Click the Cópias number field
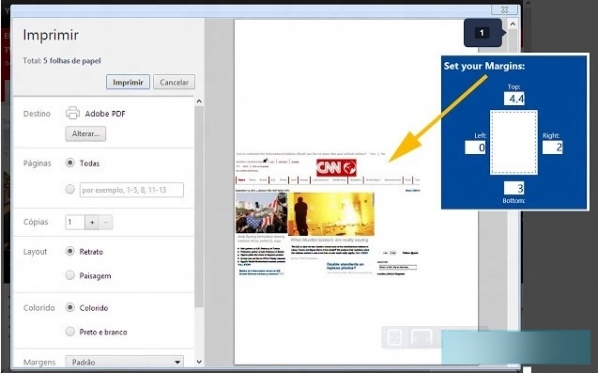Screen dimensions: 598x373 75,222
